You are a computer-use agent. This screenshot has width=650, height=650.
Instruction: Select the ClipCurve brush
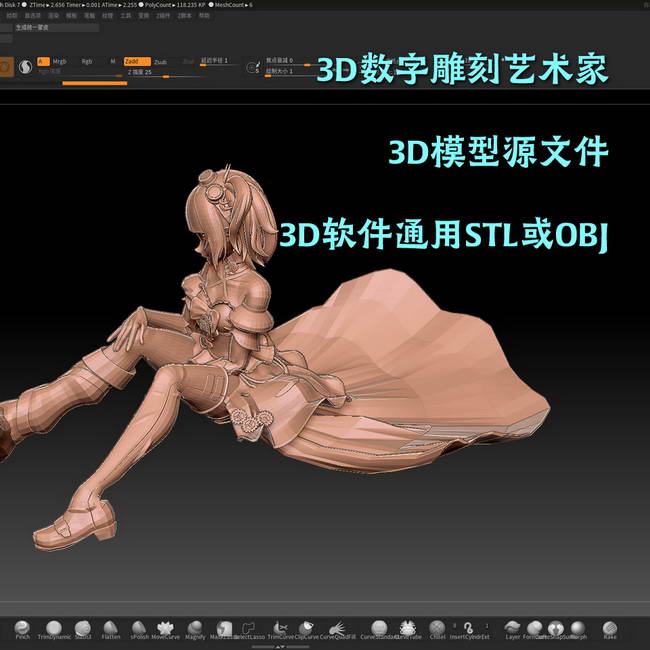(306, 629)
